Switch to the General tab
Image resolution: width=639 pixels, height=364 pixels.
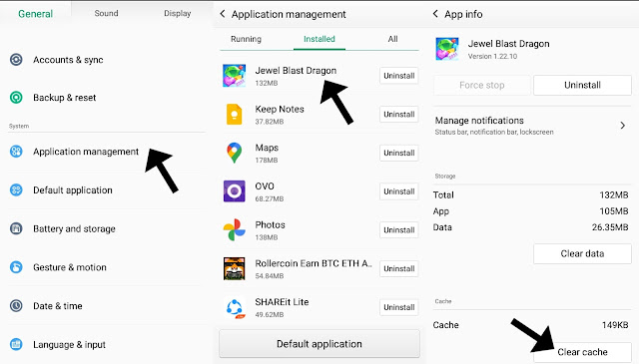pos(36,14)
